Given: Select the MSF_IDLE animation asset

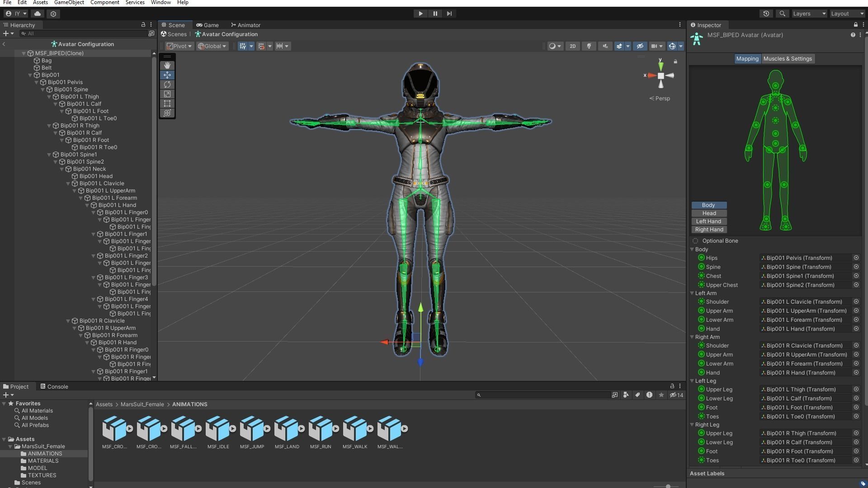Looking at the screenshot, I should click(218, 432).
